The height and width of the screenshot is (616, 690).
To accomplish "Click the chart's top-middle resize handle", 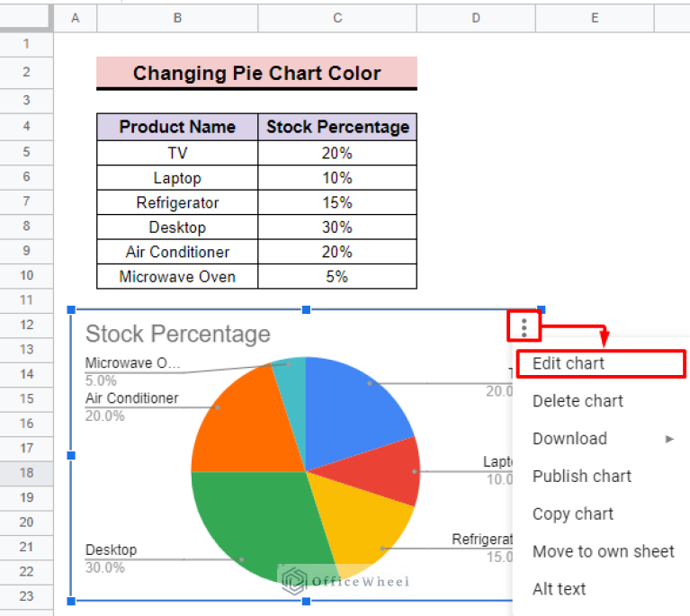I will pyautogui.click(x=306, y=309).
